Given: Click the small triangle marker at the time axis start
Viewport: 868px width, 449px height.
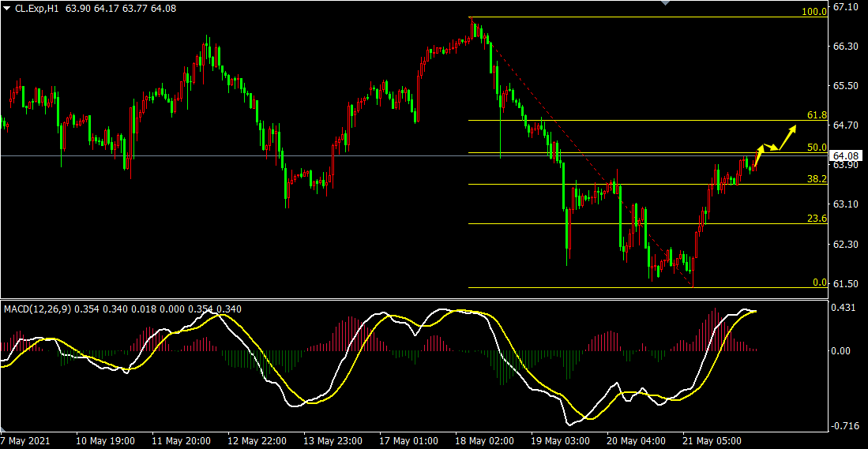Looking at the screenshot, I should pyautogui.click(x=2, y=428).
